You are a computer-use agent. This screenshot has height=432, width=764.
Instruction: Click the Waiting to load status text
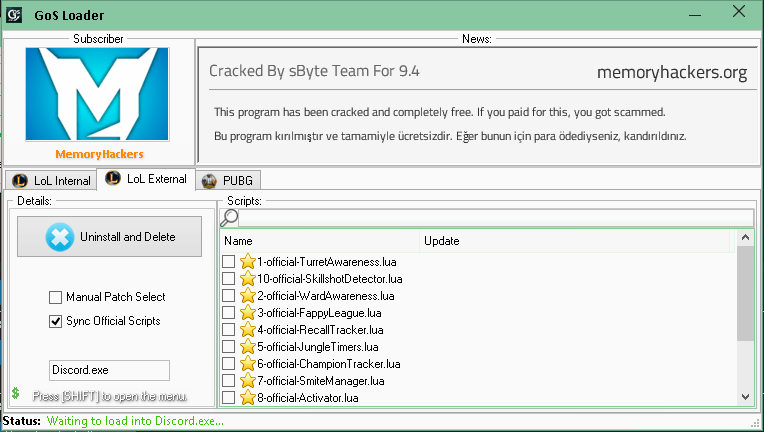coord(135,421)
